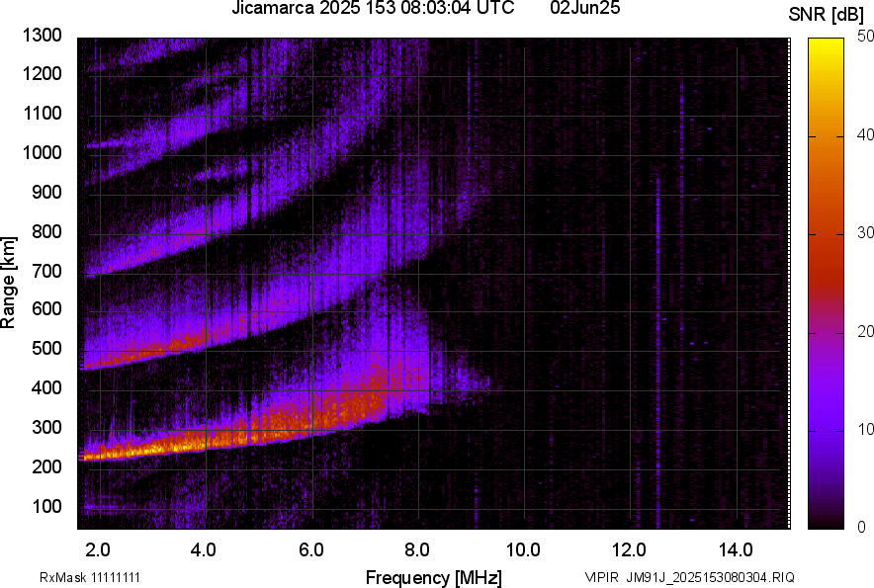This screenshot has width=874, height=588.
Task: Click the colorbar tick label '40'
Action: (866, 134)
